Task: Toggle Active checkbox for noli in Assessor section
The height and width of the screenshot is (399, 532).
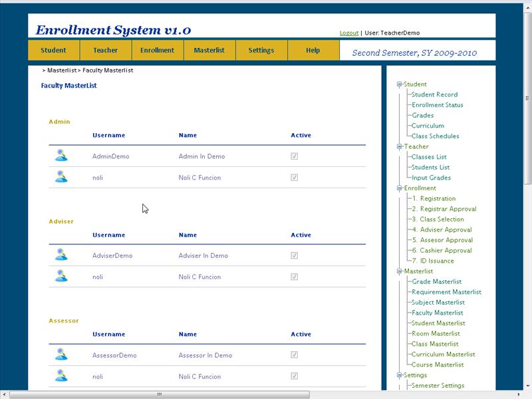Action: (294, 376)
